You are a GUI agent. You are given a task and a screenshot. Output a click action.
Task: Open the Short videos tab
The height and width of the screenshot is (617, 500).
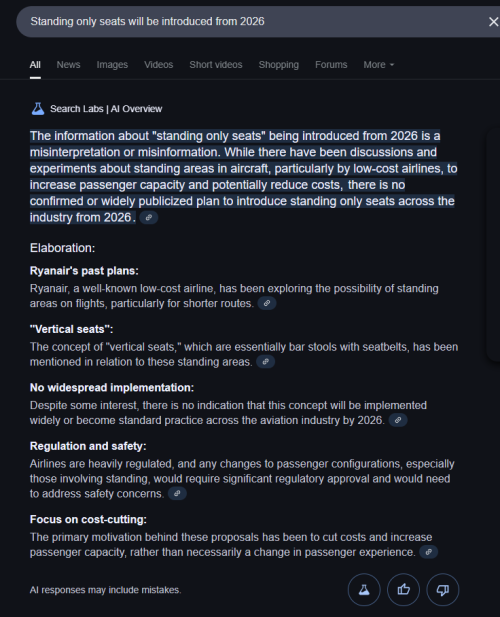(x=216, y=65)
